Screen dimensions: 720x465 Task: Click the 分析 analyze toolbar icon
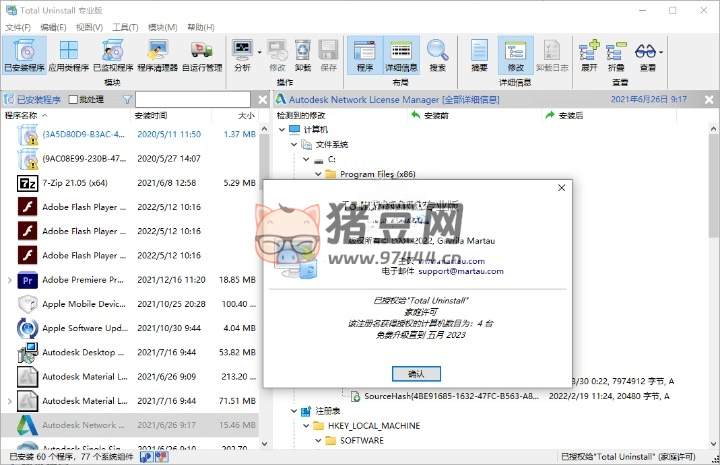242,54
